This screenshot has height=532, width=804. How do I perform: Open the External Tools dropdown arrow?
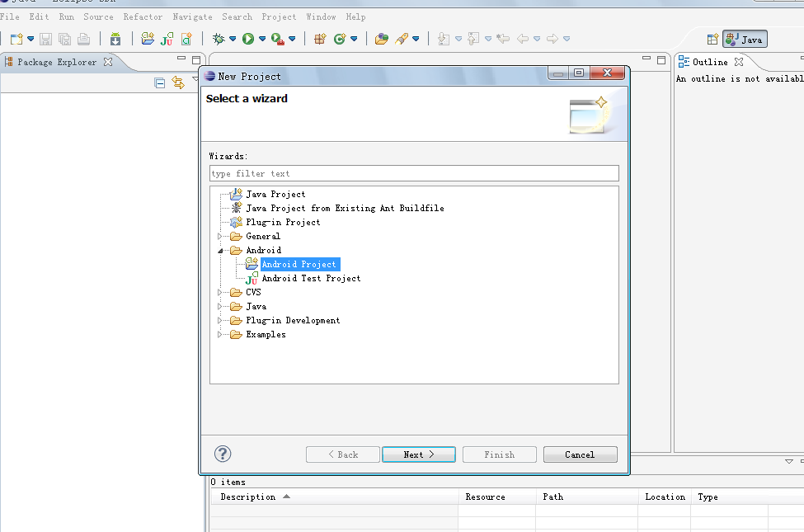coord(292,39)
